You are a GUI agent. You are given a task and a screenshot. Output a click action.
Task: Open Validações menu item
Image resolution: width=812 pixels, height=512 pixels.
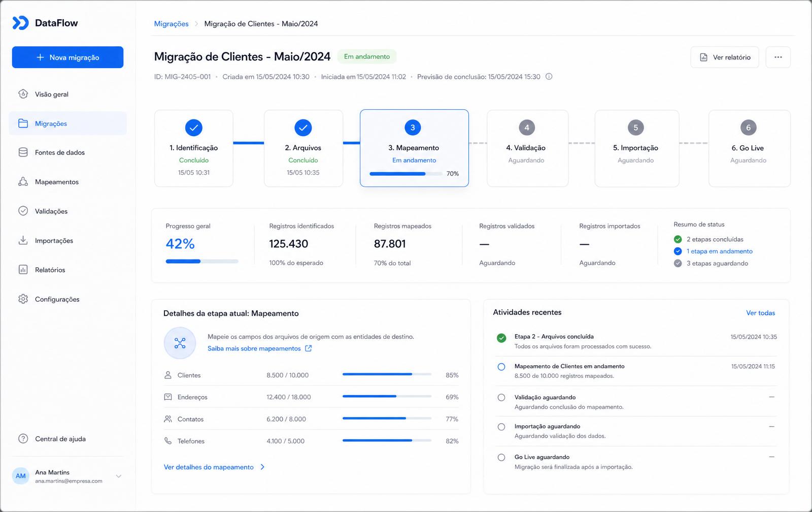[x=68, y=211]
